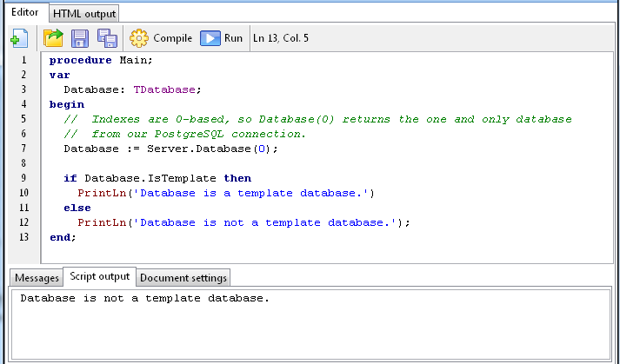Image resolution: width=620 pixels, height=364 pixels.
Task: Save the current script
Action: [79, 38]
